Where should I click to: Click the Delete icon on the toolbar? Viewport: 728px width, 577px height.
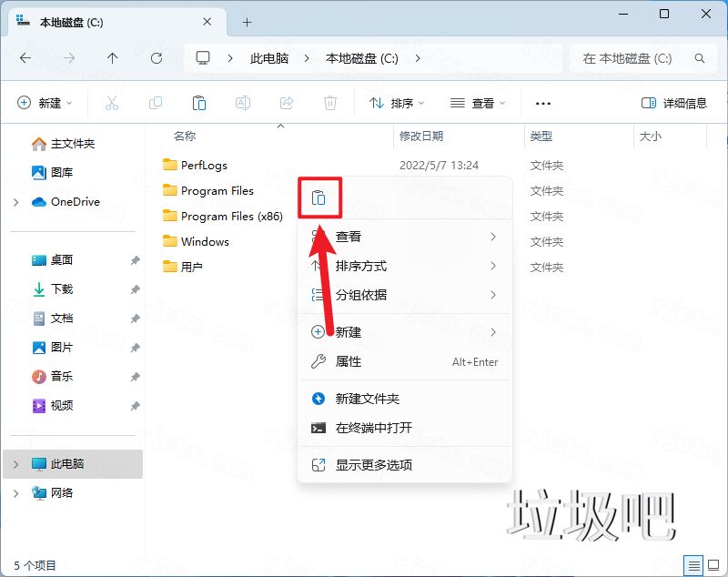(x=330, y=102)
